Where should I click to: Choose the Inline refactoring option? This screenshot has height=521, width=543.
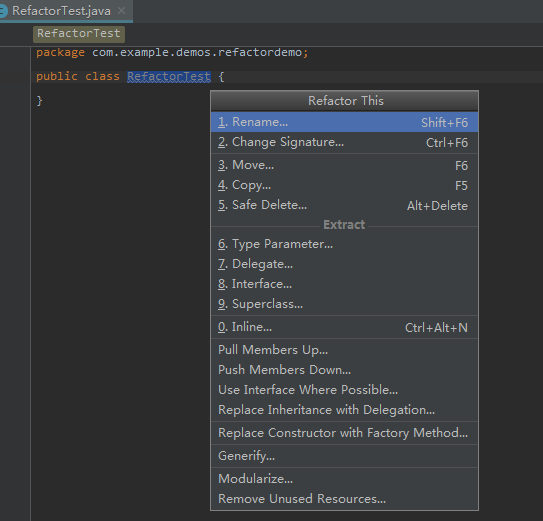[344, 327]
